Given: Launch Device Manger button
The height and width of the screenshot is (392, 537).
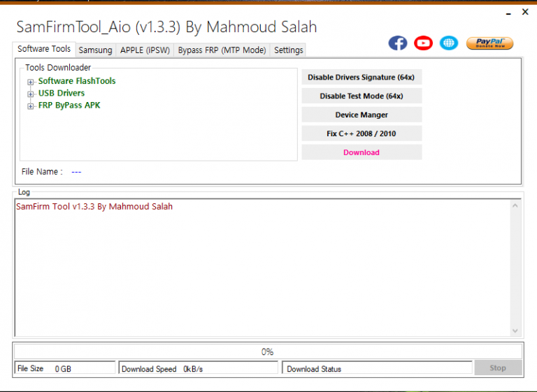Looking at the screenshot, I should coord(361,115).
